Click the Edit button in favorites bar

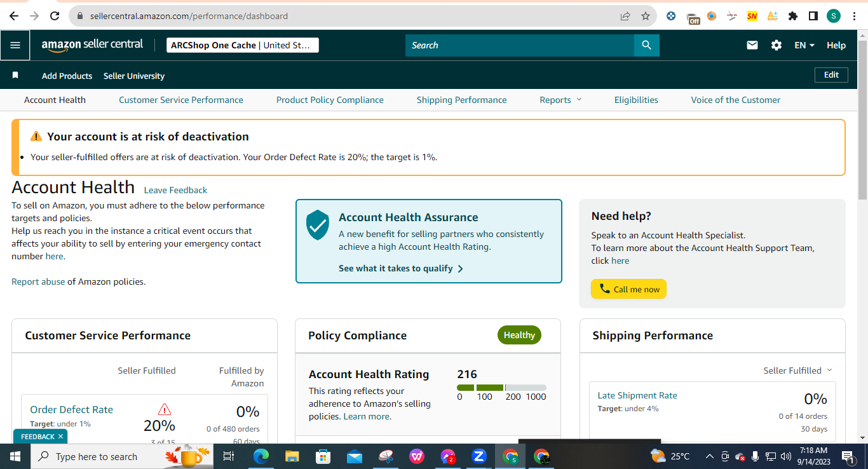point(831,75)
